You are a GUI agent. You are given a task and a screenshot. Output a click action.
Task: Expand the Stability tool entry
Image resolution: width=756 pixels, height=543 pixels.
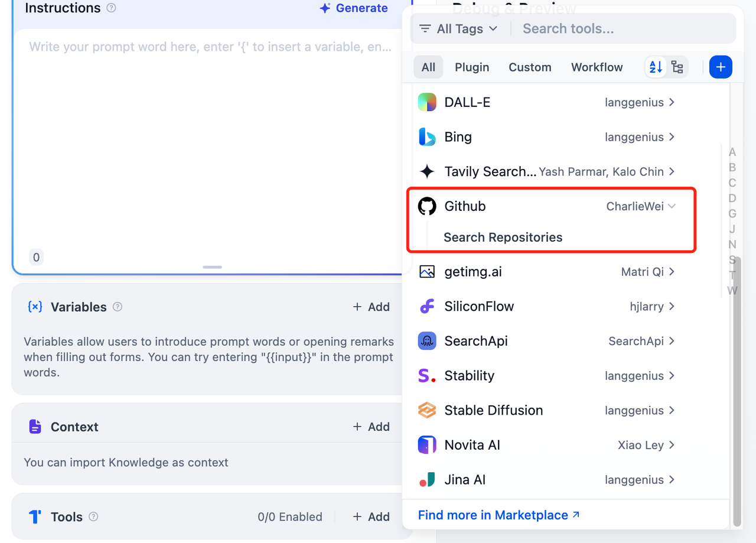[x=672, y=376]
